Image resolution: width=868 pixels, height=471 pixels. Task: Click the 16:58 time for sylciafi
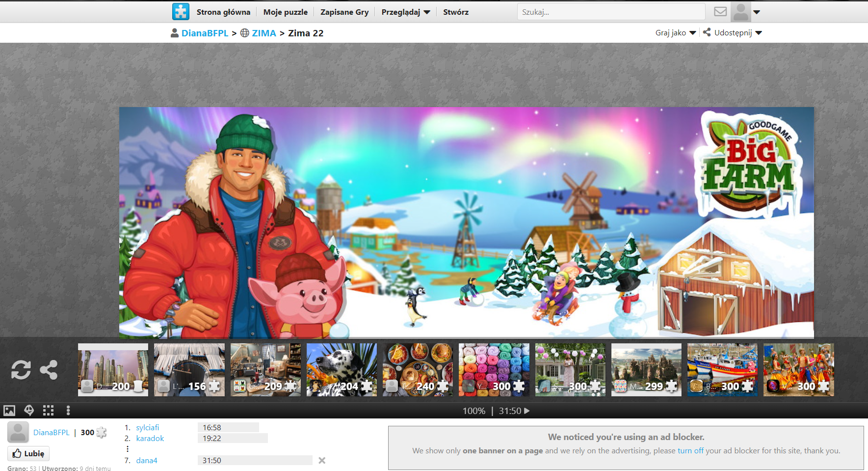(212, 427)
